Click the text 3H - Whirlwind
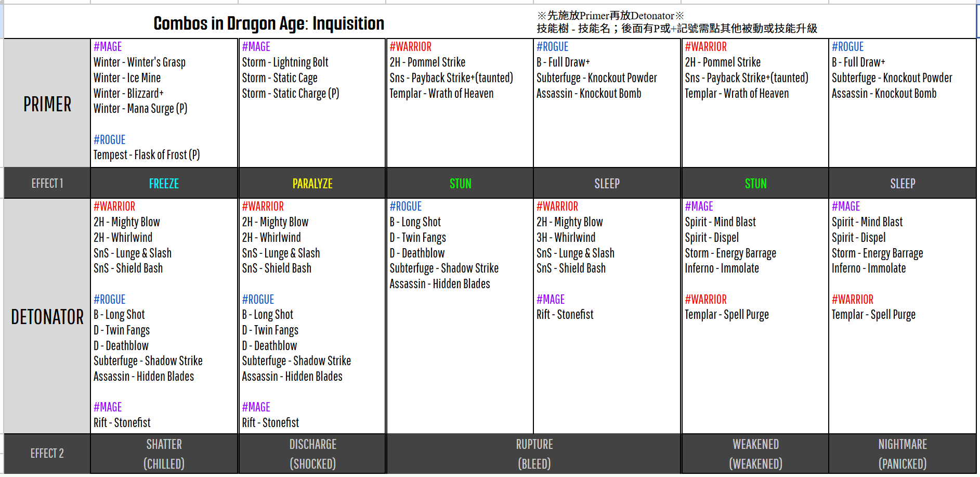The height and width of the screenshot is (477, 980). (x=566, y=238)
